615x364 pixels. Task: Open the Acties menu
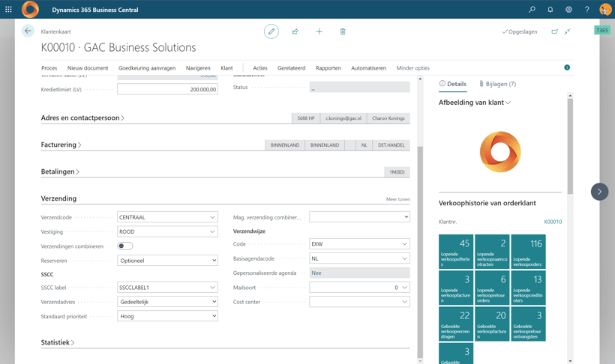tap(260, 68)
